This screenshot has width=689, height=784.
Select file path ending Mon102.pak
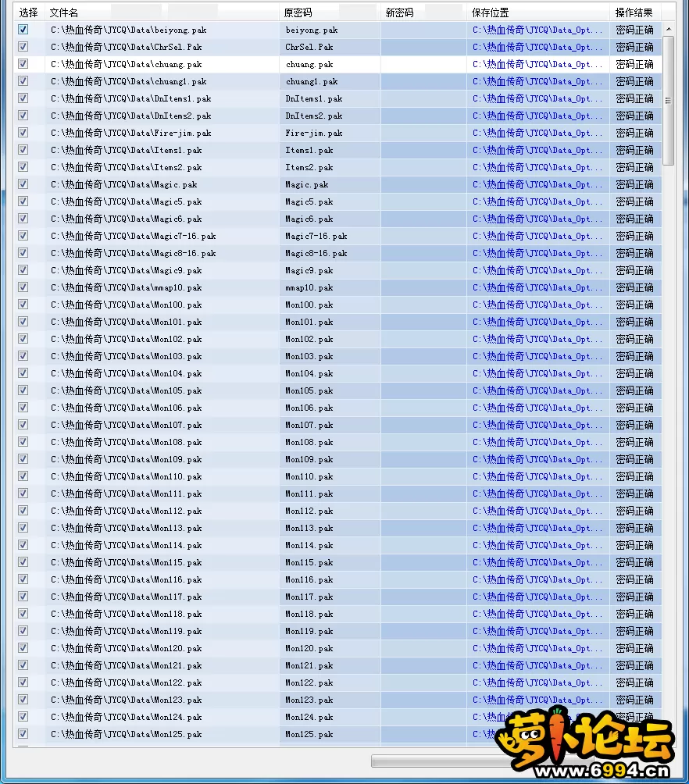[126, 339]
